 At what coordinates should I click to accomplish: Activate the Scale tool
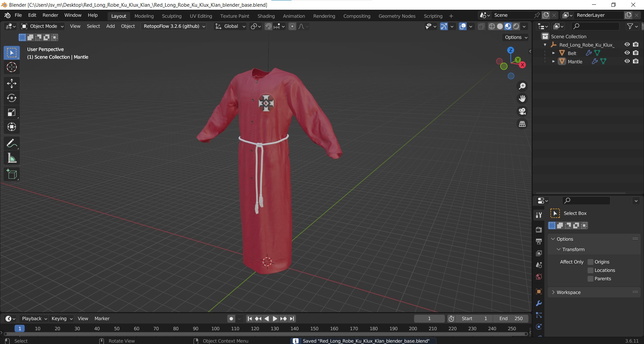coord(12,112)
